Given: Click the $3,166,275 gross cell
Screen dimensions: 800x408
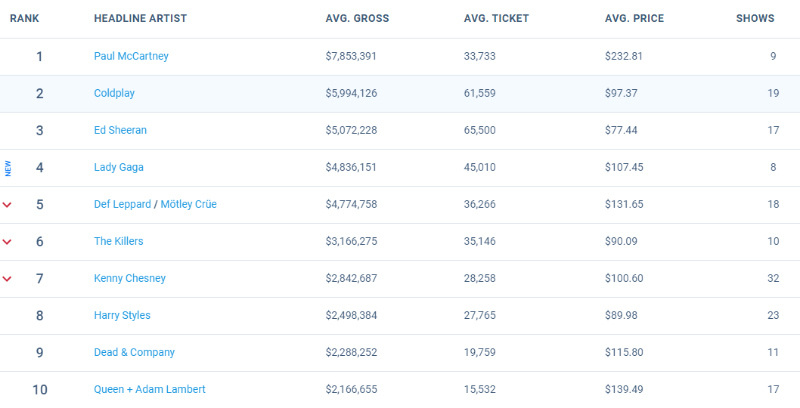Looking at the screenshot, I should point(351,241).
